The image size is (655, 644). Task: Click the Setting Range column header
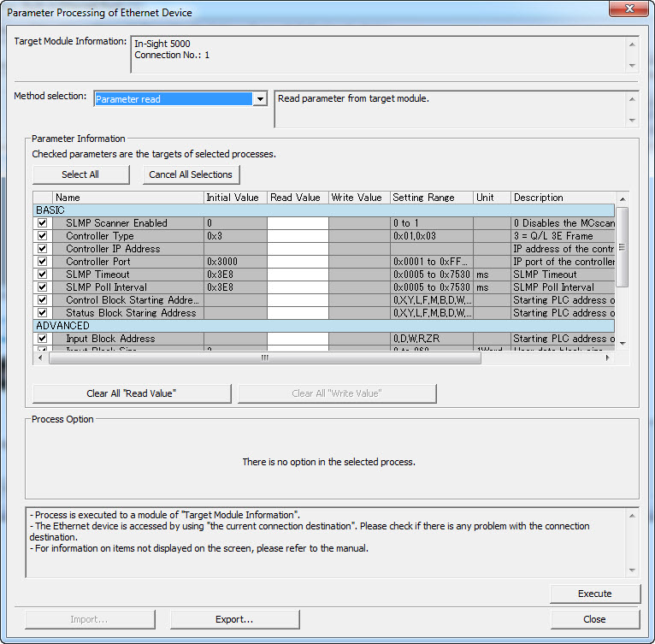(431, 198)
